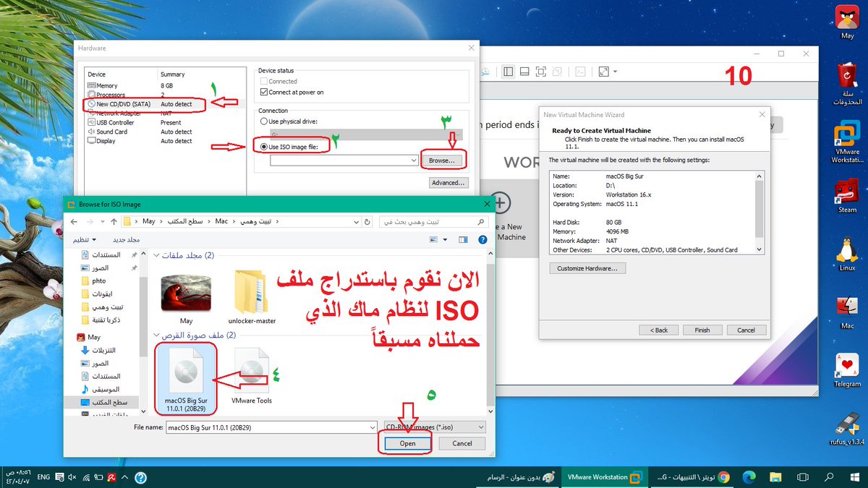Open File Explorer from taskbar
The width and height of the screenshot is (868, 488).
pos(775,477)
